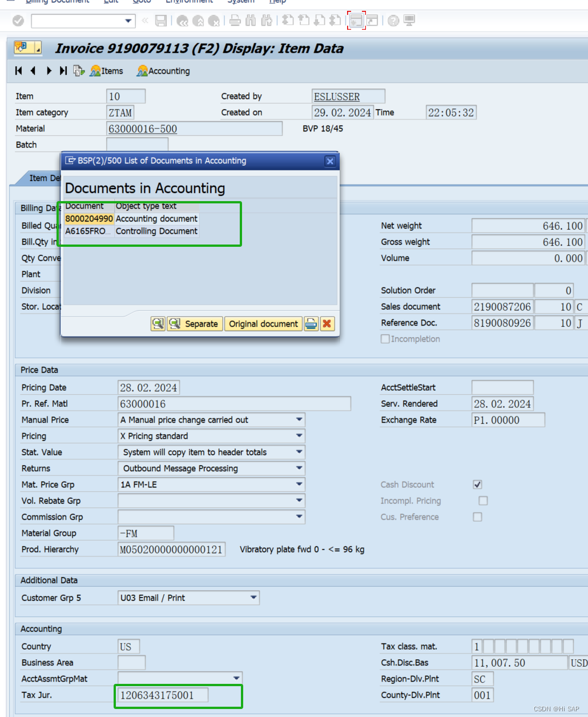Toggle the Cus. Preference checkbox
The height and width of the screenshot is (717, 588).
click(x=478, y=516)
